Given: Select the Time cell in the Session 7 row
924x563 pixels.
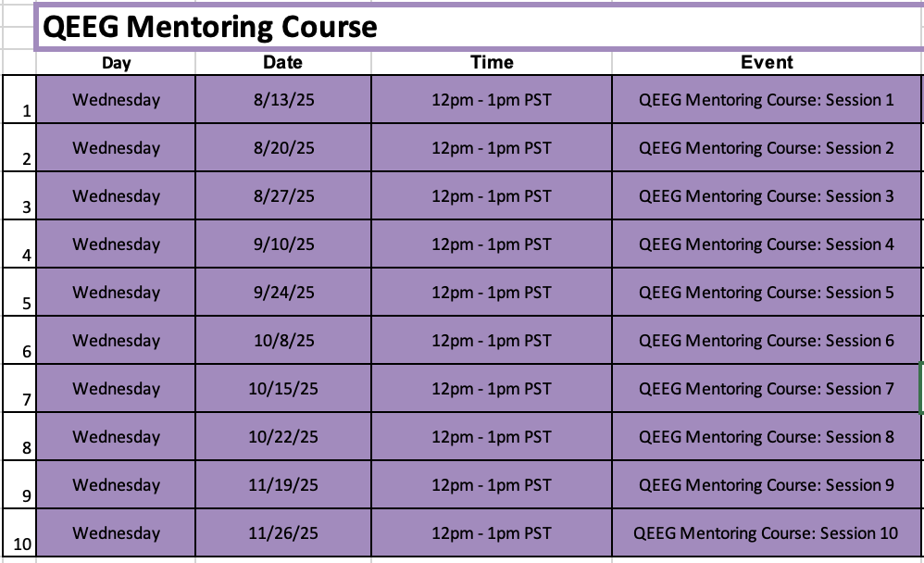Looking at the screenshot, I should 492,389.
